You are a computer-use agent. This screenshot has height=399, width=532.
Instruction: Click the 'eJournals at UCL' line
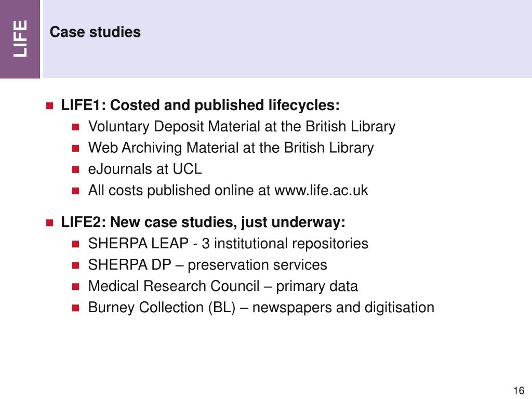(145, 169)
